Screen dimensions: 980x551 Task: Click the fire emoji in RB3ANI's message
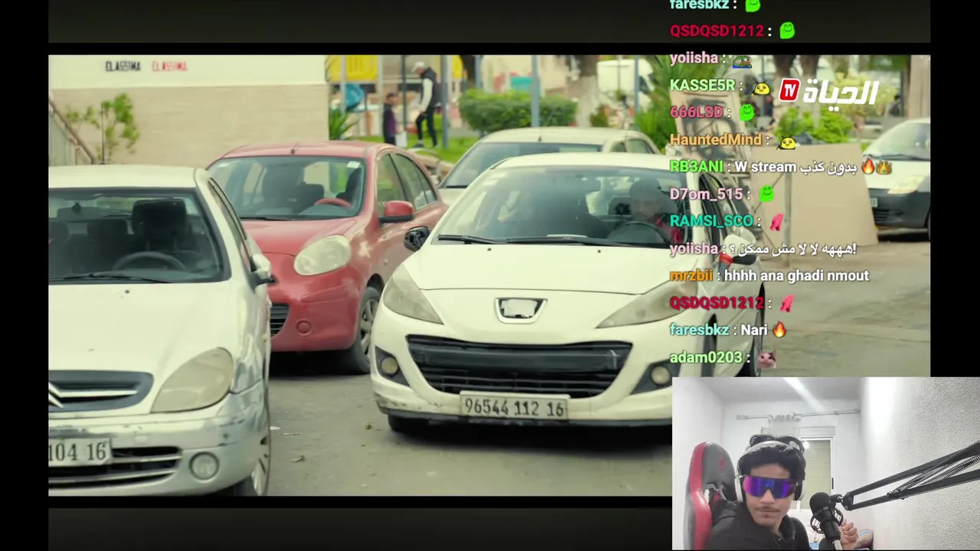click(x=868, y=167)
